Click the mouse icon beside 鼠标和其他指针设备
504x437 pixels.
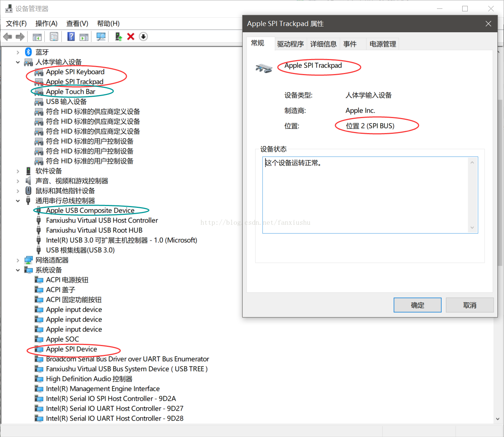[x=28, y=191]
